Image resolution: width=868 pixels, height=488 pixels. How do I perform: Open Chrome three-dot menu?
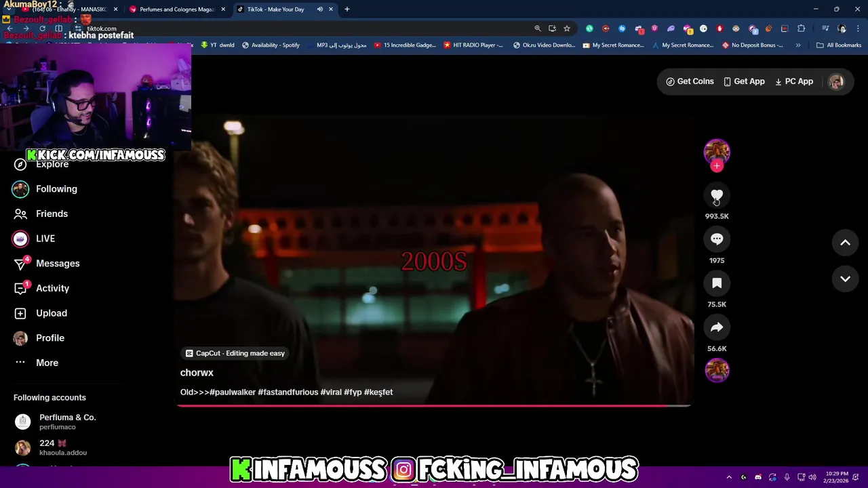(859, 28)
